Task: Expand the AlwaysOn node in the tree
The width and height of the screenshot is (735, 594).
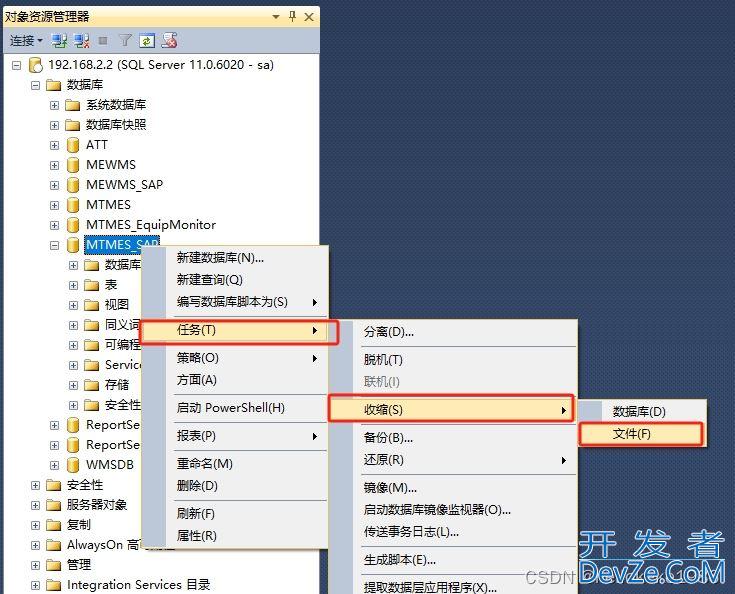Action: pos(35,545)
